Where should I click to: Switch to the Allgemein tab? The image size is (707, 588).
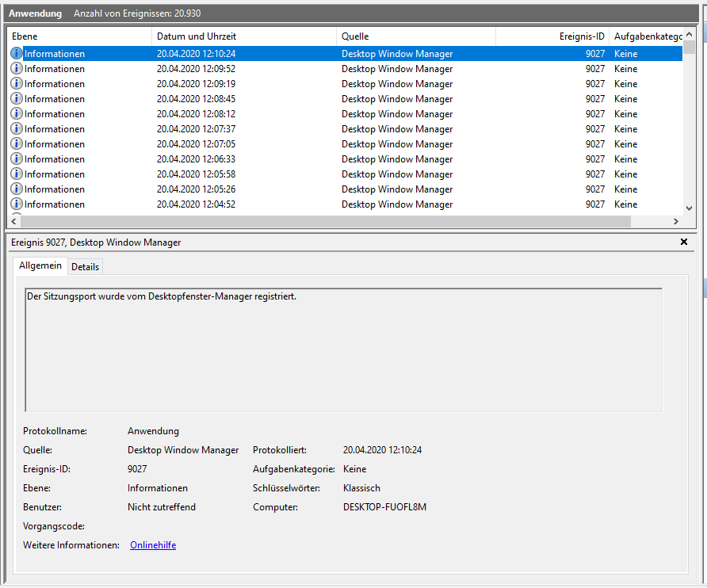click(40, 265)
